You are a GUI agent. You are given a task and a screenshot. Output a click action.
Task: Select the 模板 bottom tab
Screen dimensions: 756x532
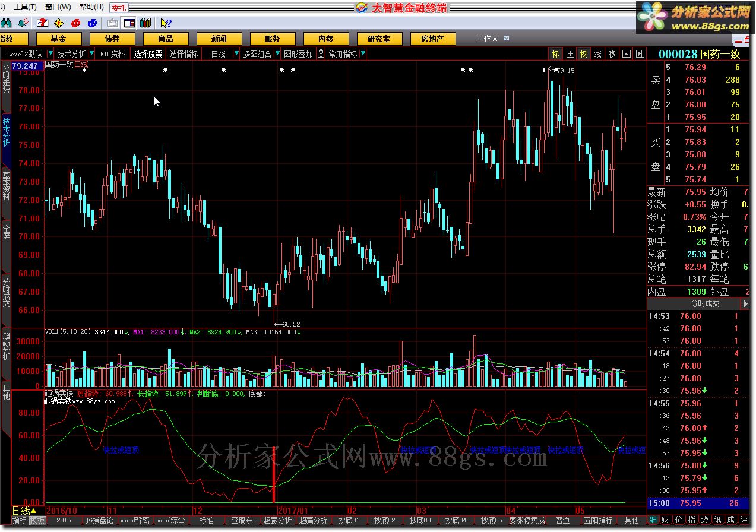pos(38,520)
